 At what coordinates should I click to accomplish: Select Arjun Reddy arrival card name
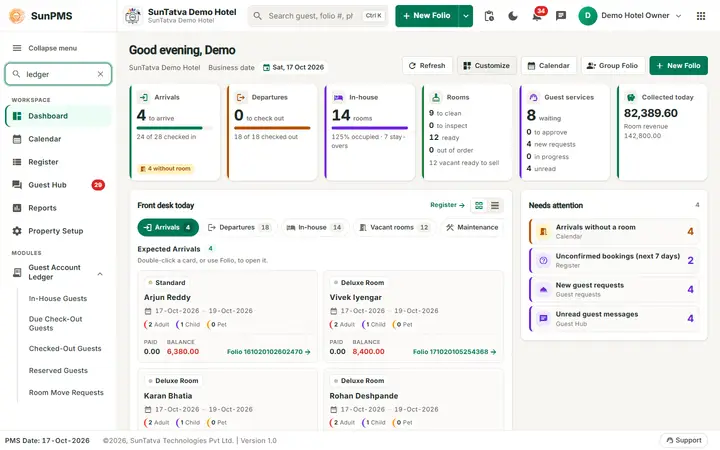coord(167,298)
